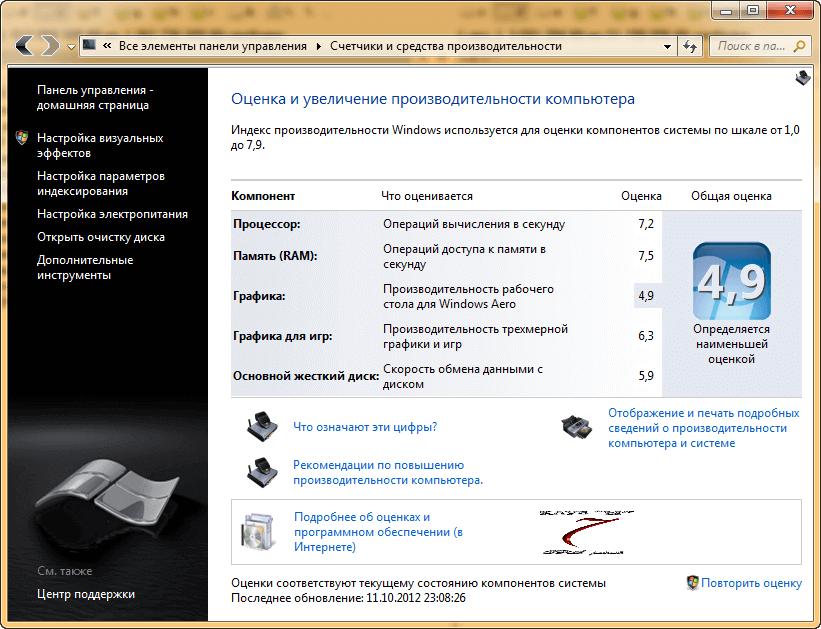Screen dimensions: 821x629
Task: Open 'Панель управления - домашняя страница' link
Action: pyautogui.click(x=95, y=97)
